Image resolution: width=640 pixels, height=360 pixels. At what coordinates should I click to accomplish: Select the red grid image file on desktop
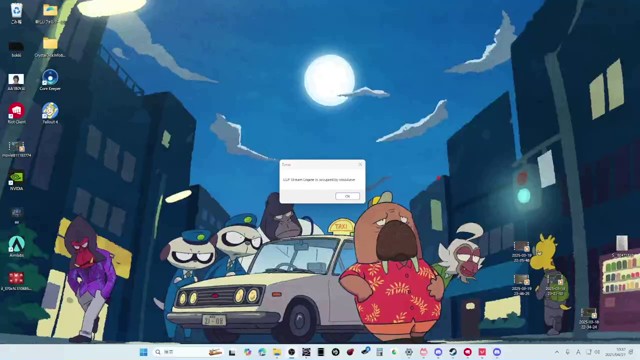pyautogui.click(x=16, y=281)
